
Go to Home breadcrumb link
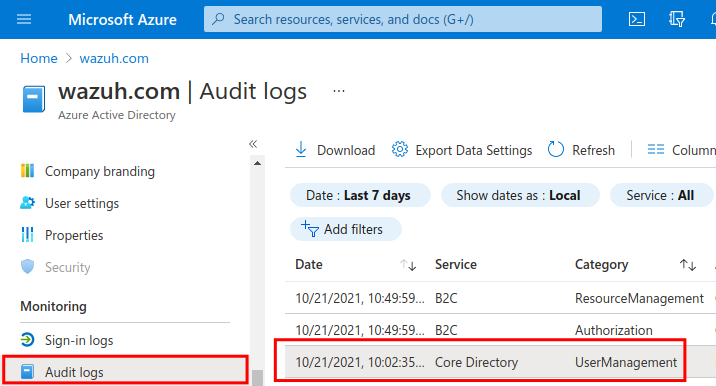[39, 58]
